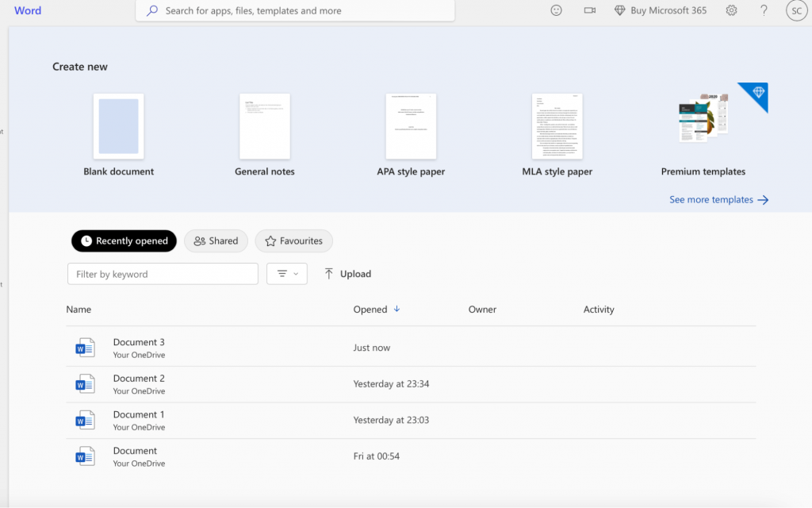The image size is (812, 508).
Task: Click the diamond icon beside Buy Microsoft 365
Action: coord(619,10)
